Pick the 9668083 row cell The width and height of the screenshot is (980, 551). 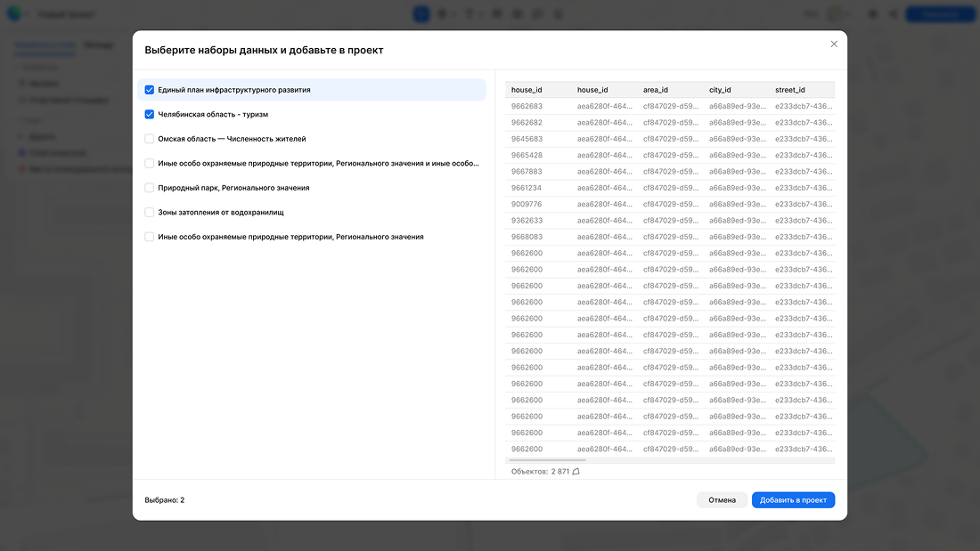527,237
